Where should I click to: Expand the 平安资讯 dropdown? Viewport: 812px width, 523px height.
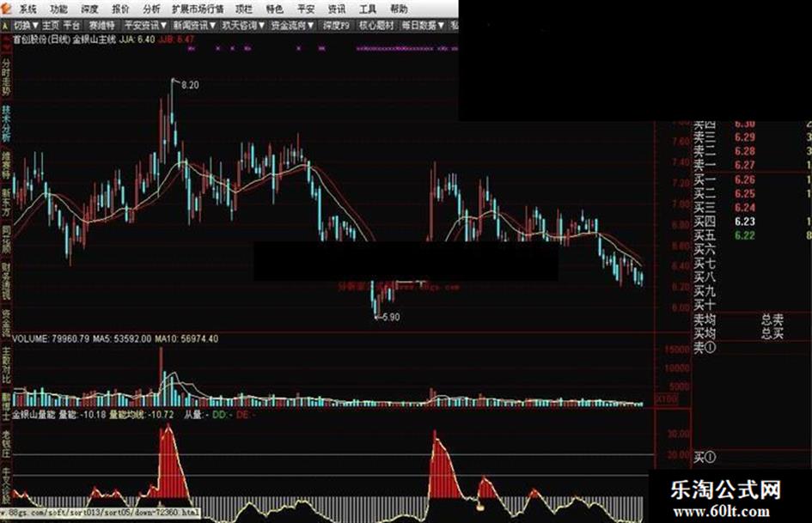(x=145, y=25)
